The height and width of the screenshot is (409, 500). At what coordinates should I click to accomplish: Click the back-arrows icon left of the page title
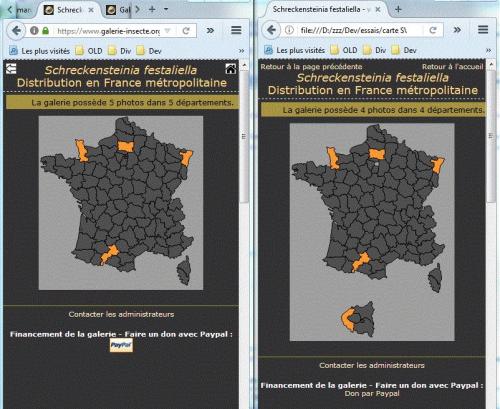click(11, 69)
